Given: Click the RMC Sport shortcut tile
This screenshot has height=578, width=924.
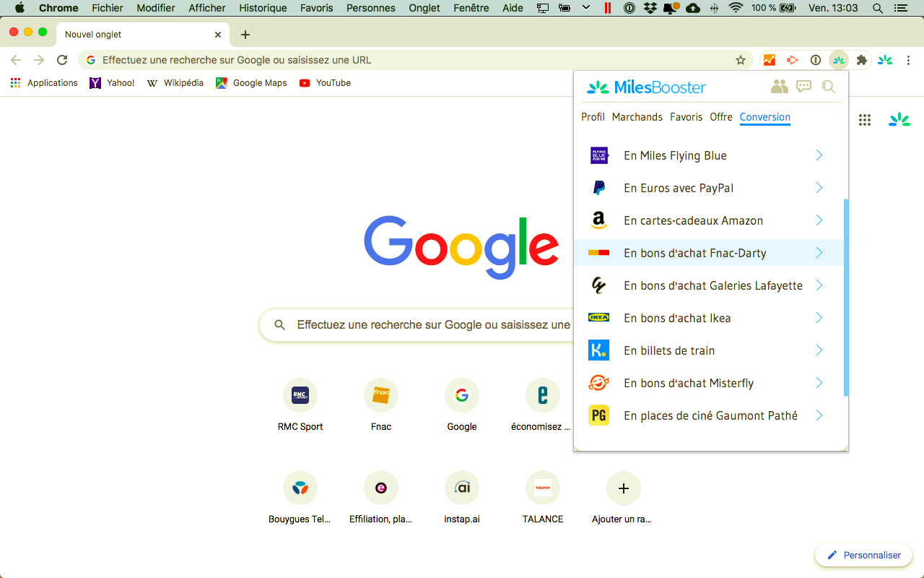Looking at the screenshot, I should (x=300, y=405).
